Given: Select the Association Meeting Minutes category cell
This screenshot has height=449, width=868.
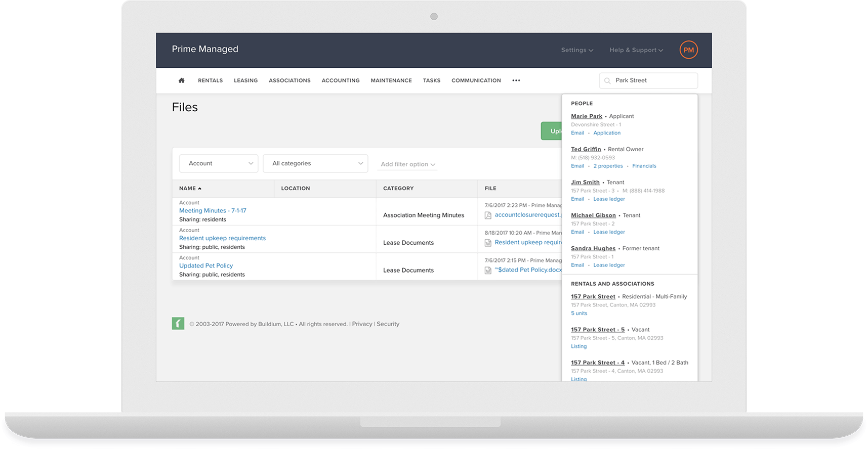Looking at the screenshot, I should [424, 215].
